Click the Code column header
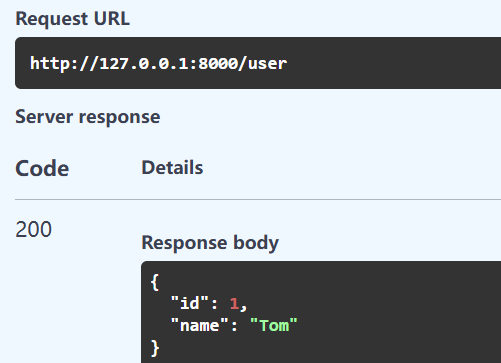This screenshot has height=363, width=501. coord(42,168)
